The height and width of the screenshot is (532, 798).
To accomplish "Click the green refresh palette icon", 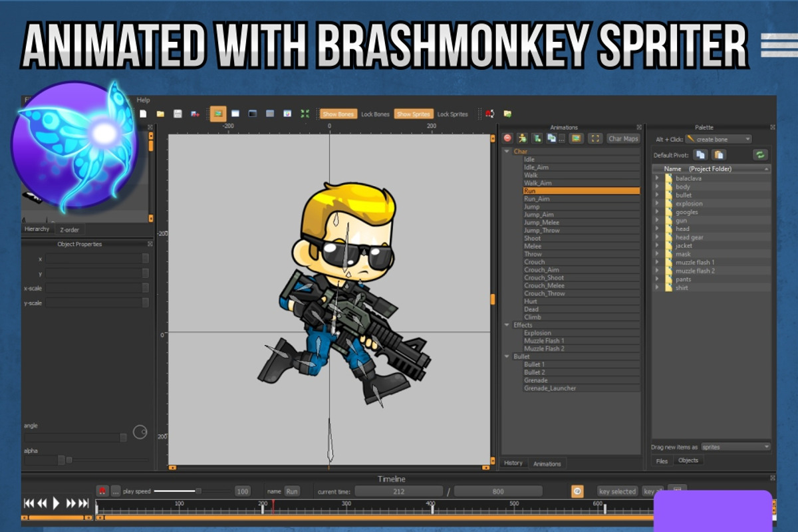I will (760, 154).
